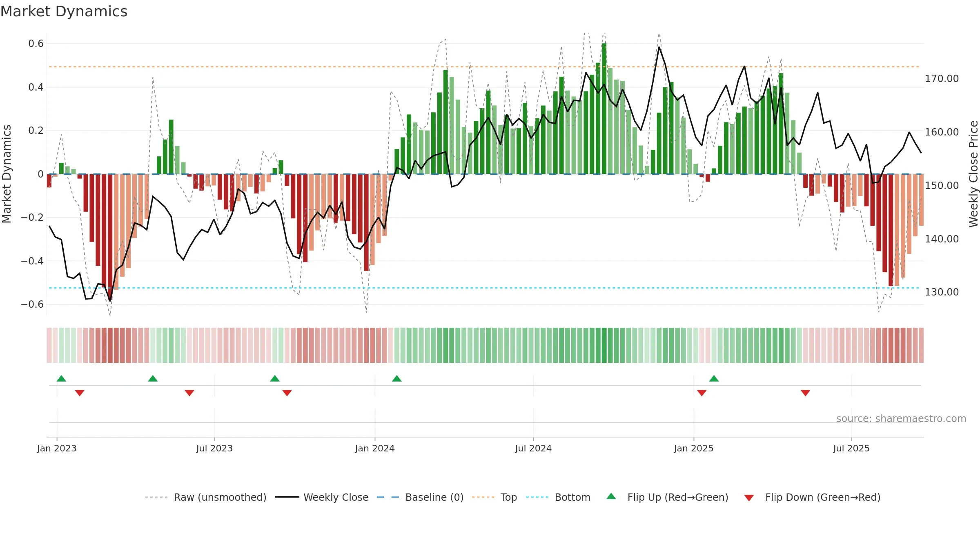The width and height of the screenshot is (980, 551).
Task: Toggle the Baseline (0) legend entry
Action: [x=420, y=497]
